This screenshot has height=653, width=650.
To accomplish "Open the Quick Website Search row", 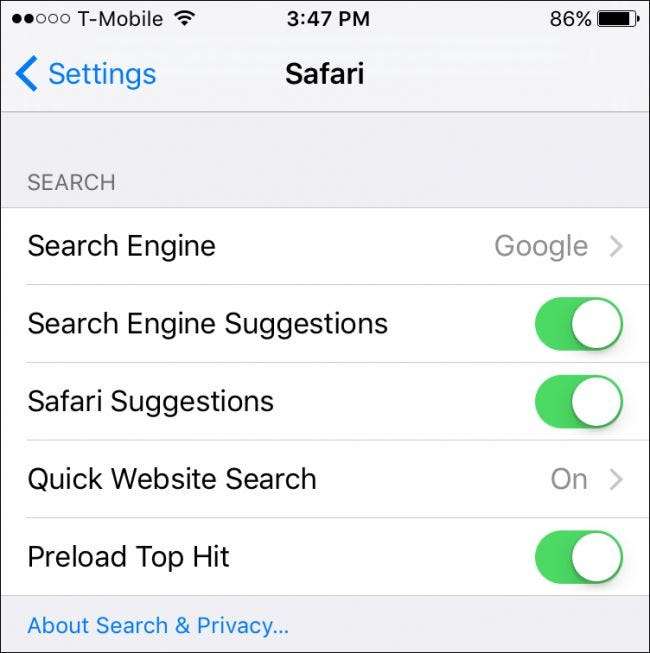I will click(325, 479).
